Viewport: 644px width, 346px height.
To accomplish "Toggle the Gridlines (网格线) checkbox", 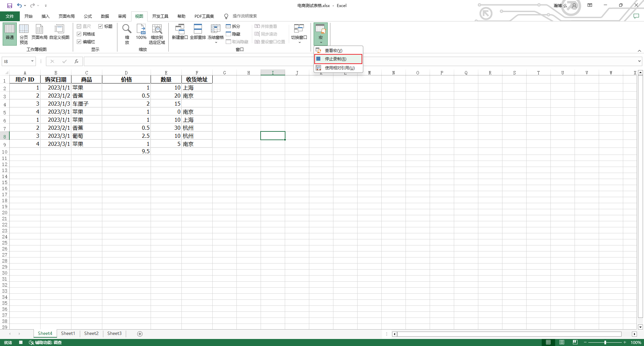I will point(79,34).
